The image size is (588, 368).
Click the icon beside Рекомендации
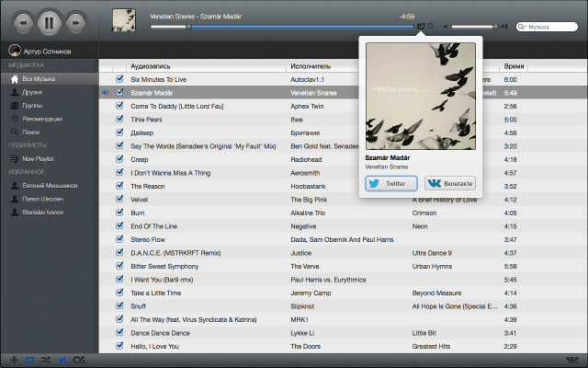click(x=15, y=119)
